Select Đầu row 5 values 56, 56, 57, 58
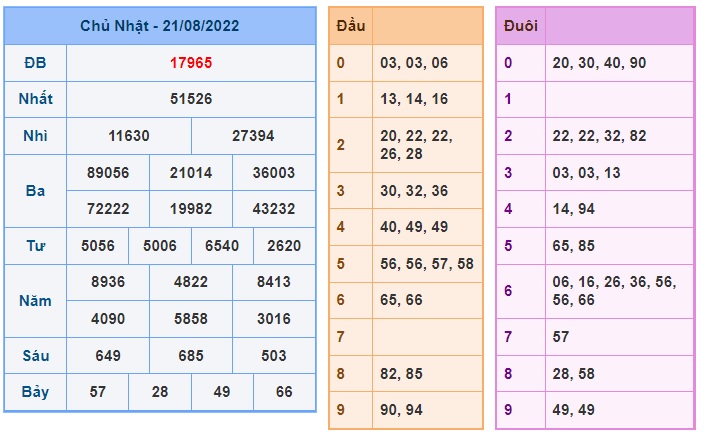Screen dimensions: 705x436 pyautogui.click(x=427, y=264)
